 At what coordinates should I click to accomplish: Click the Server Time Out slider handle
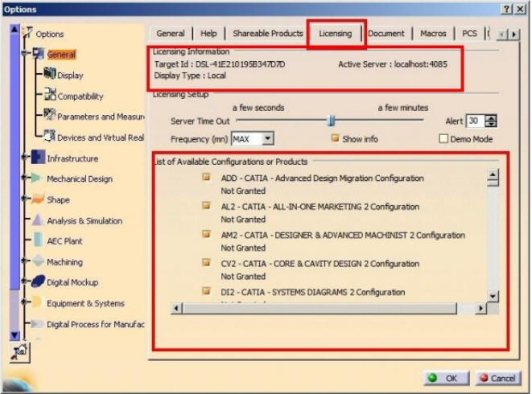pyautogui.click(x=330, y=121)
